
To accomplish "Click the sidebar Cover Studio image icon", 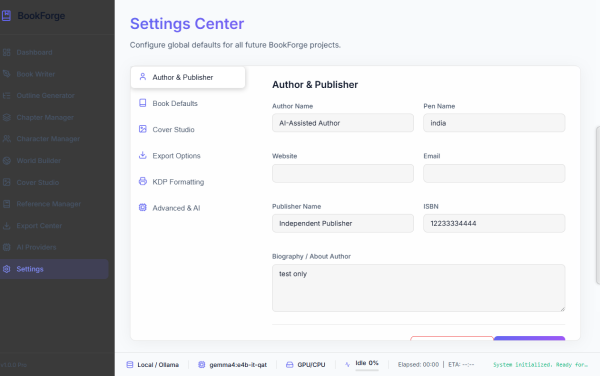I will coord(7,182).
